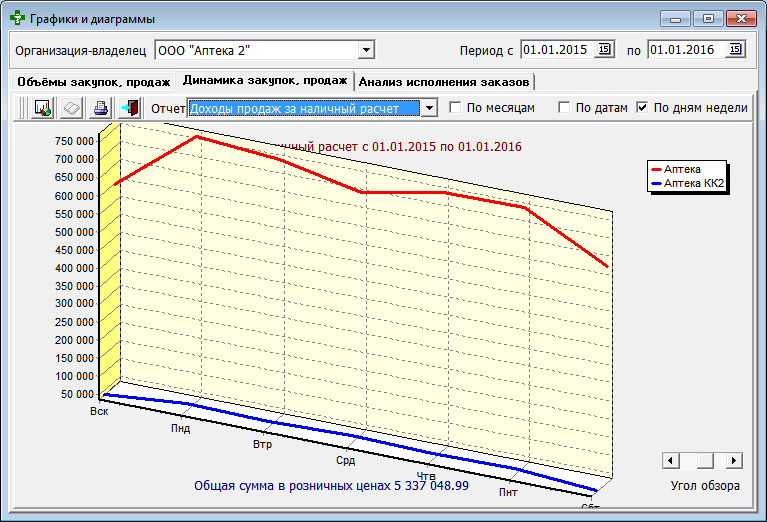Enable the 'По датам' checkbox

coord(564,108)
